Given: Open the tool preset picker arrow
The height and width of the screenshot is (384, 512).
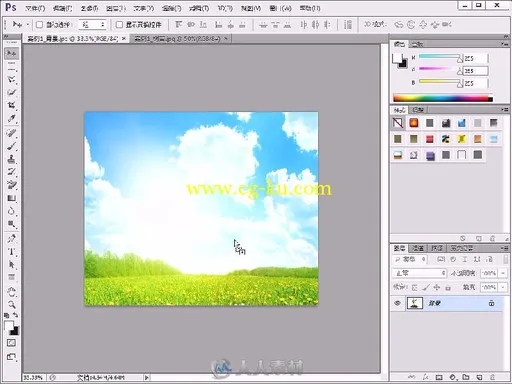Looking at the screenshot, I should tap(28, 25).
